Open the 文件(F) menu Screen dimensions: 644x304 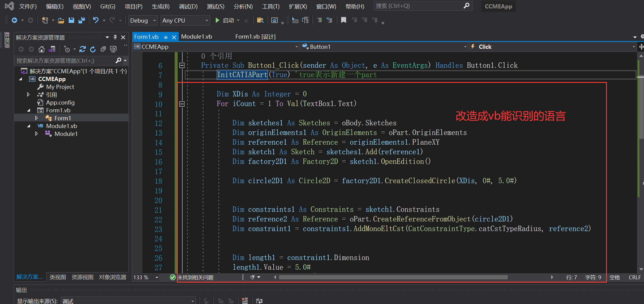pos(28,6)
